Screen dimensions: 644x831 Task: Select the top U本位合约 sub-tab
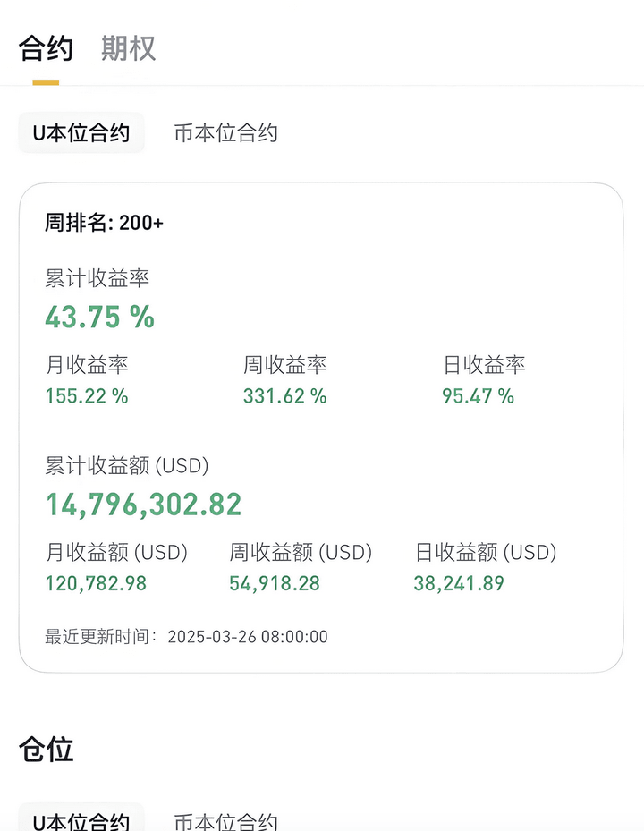(81, 132)
